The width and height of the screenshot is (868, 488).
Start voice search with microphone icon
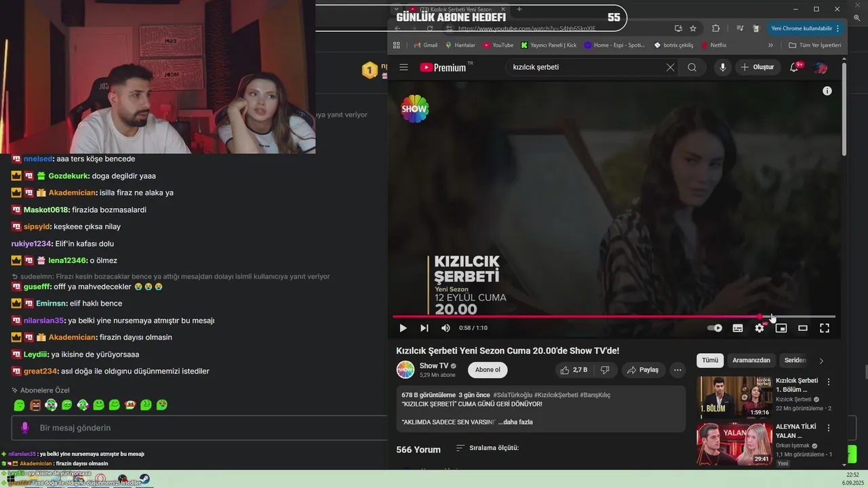coord(723,67)
